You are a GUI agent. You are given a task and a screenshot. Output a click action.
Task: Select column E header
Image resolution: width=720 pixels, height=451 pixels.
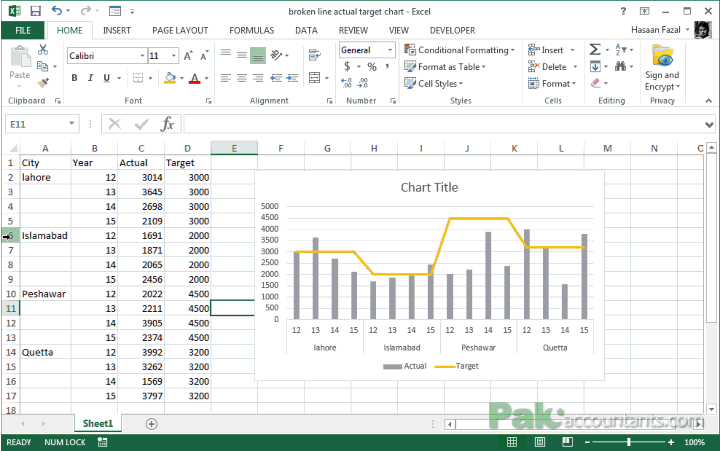pos(234,148)
